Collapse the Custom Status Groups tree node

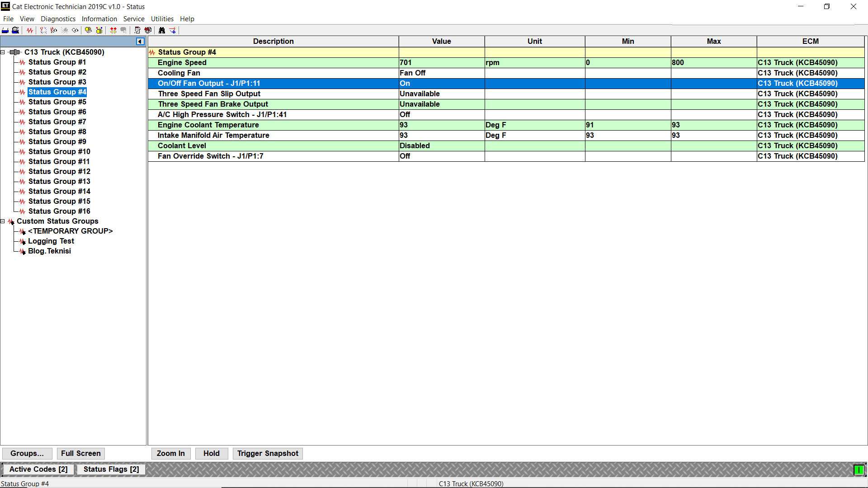pos(3,221)
